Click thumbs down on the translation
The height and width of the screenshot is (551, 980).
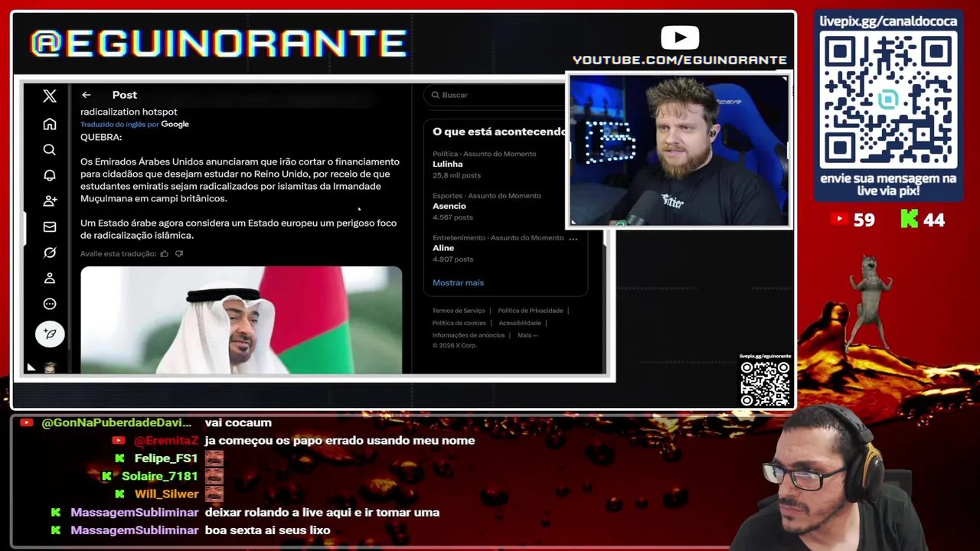coord(179,253)
